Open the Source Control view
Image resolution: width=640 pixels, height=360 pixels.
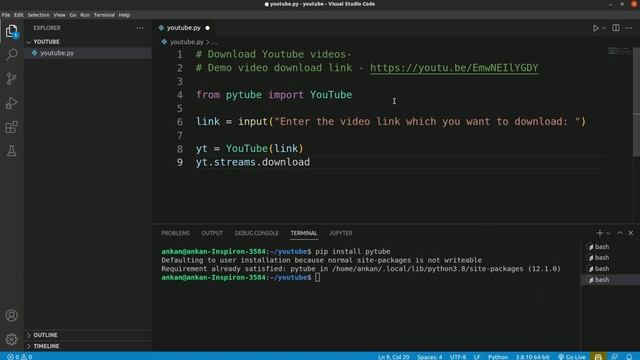pos(11,78)
